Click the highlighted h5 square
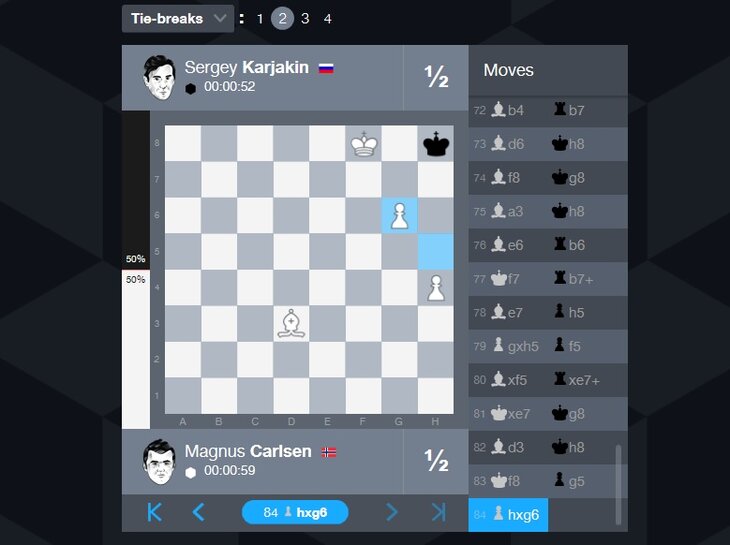 click(436, 252)
